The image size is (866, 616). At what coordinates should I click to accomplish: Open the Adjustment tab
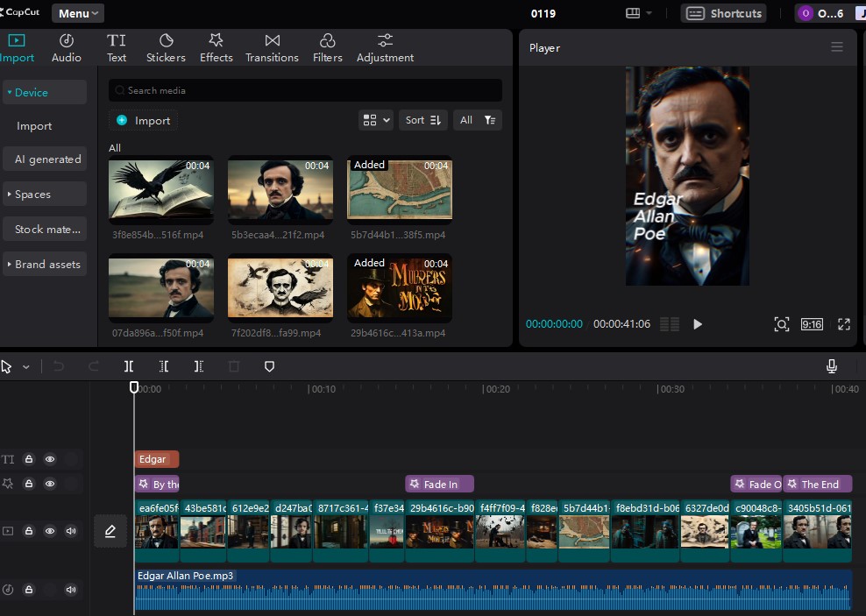point(385,48)
